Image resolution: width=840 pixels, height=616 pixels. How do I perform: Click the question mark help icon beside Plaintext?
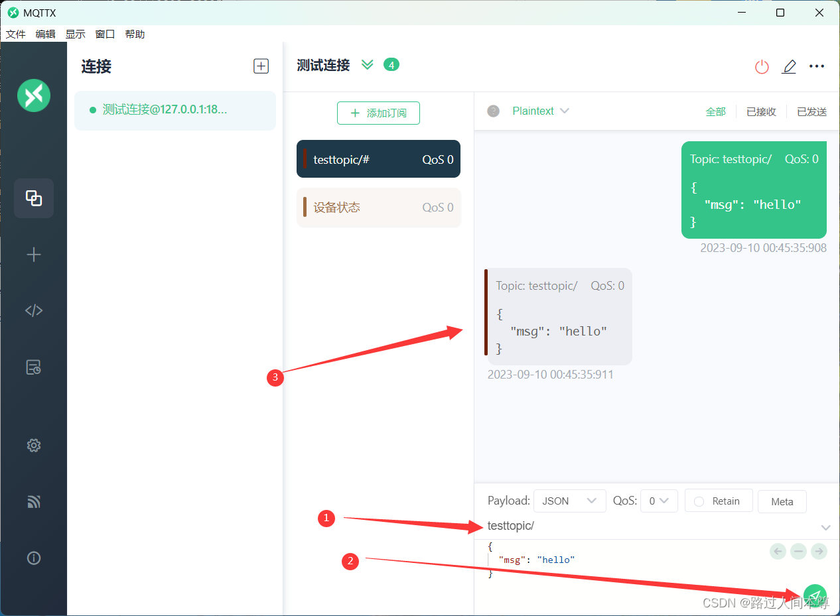pos(493,111)
